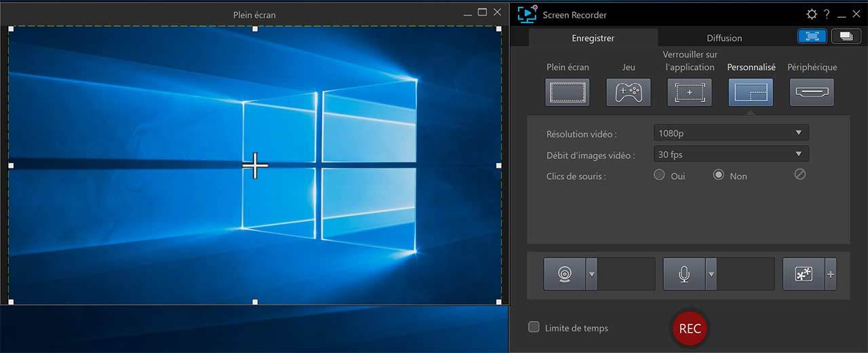Switch to the multi-monitor view icon

846,37
